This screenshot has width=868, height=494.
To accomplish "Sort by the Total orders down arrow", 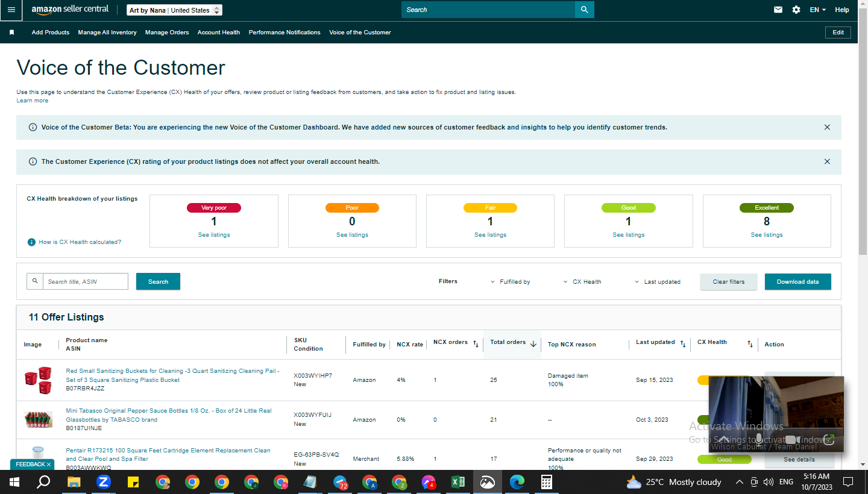I will pos(533,344).
